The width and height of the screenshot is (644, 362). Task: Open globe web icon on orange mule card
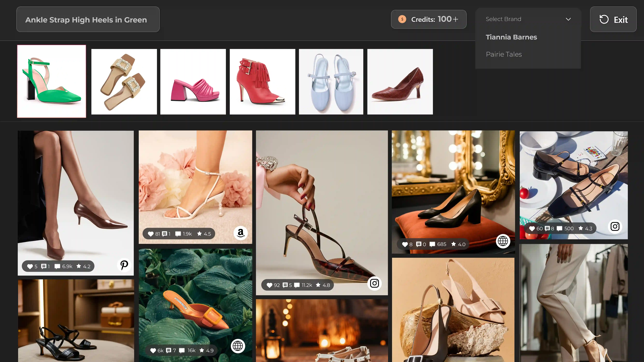point(238,346)
